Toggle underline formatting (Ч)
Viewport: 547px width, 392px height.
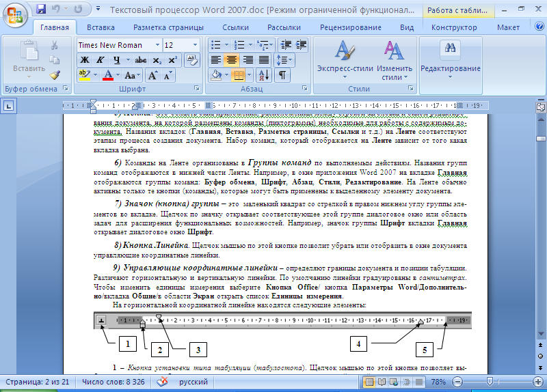coord(116,60)
